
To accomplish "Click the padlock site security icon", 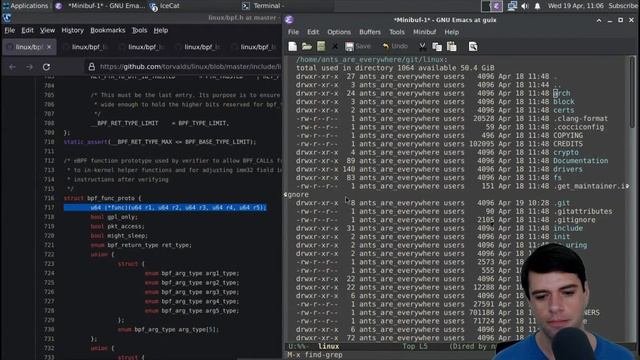I will coord(91,67).
